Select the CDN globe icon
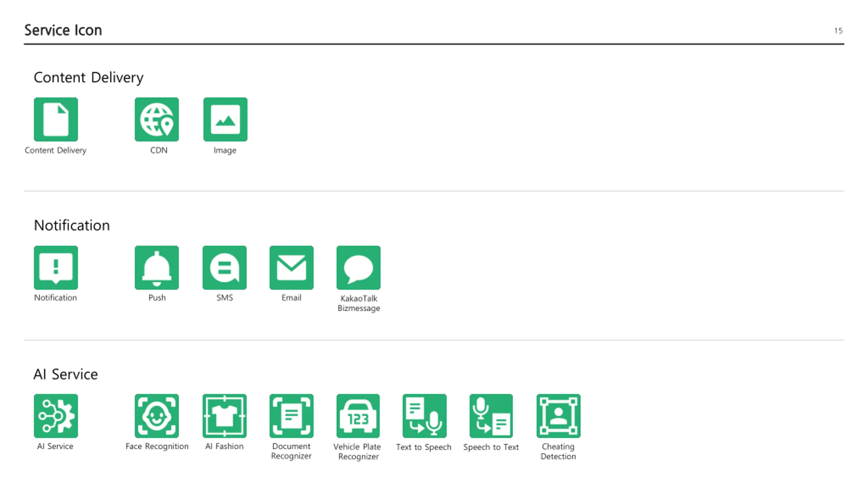Image resolution: width=868 pixels, height=488 pixels. click(157, 119)
